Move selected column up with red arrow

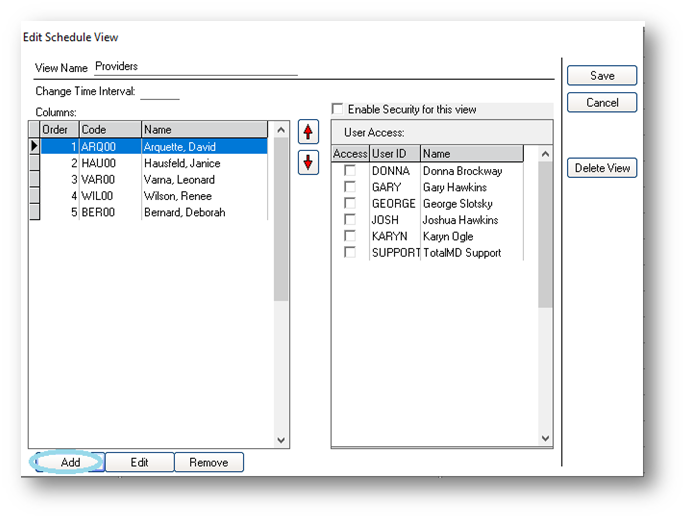[308, 132]
